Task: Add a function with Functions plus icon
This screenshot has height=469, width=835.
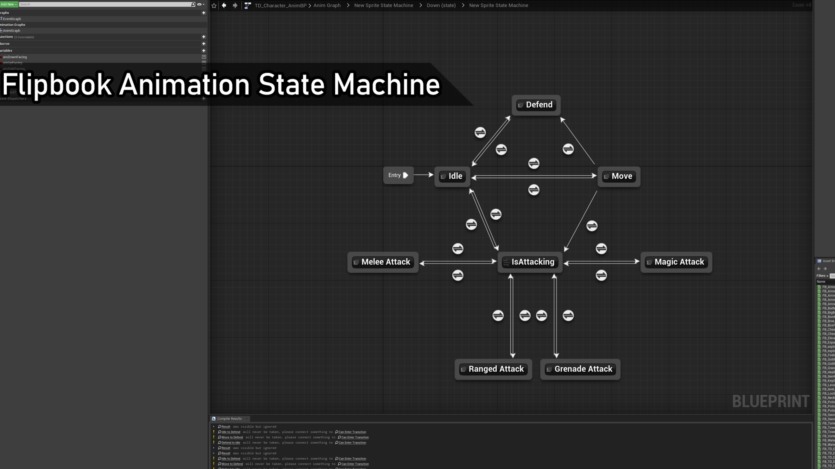Action: [x=203, y=37]
